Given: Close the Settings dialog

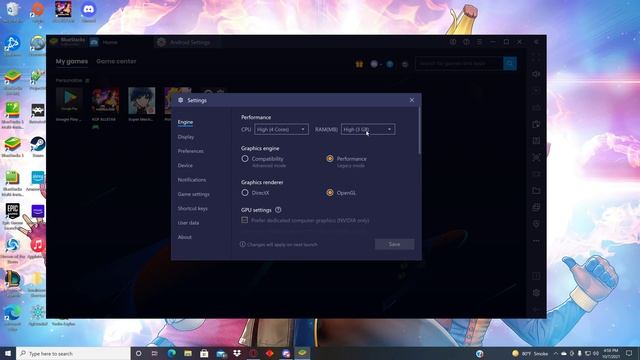Looking at the screenshot, I should pyautogui.click(x=412, y=100).
